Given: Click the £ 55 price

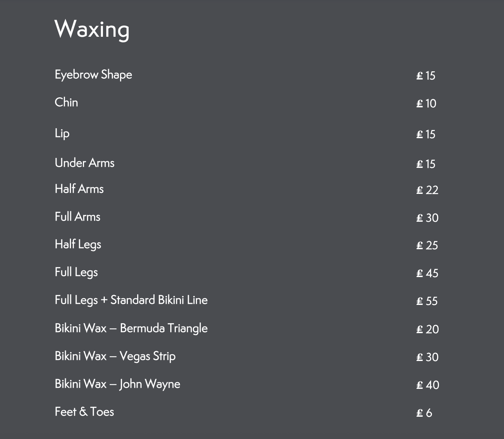Looking at the screenshot, I should coord(427,301).
